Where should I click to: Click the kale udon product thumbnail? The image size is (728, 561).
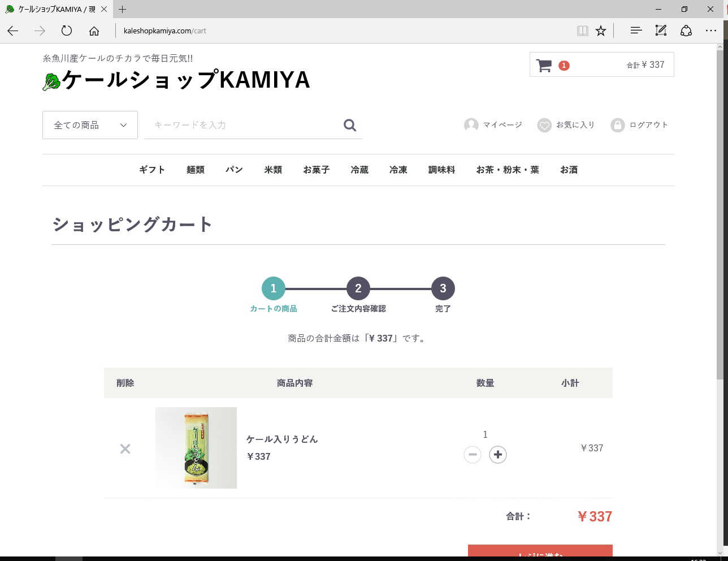click(x=196, y=448)
